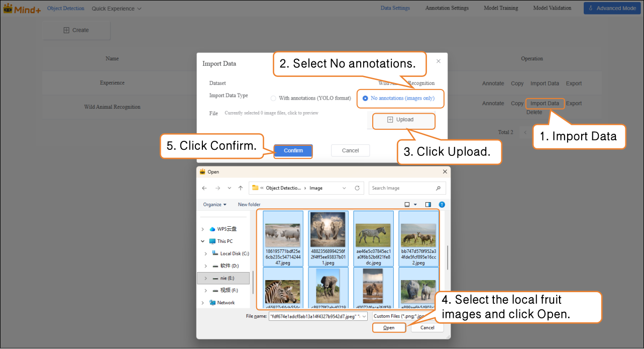Toggle the preview pane icon
The width and height of the screenshot is (644, 349).
tap(428, 205)
